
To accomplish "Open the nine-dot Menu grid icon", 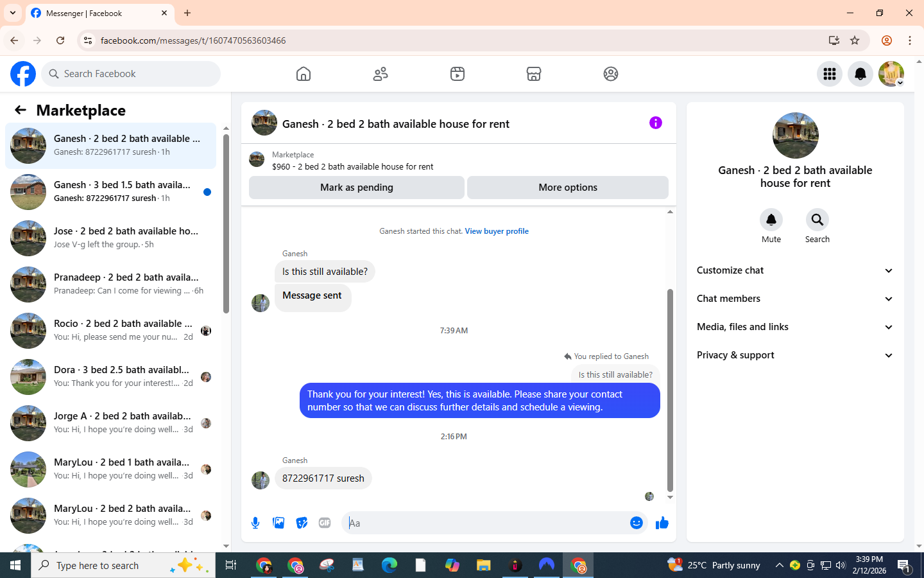I will [x=830, y=74].
